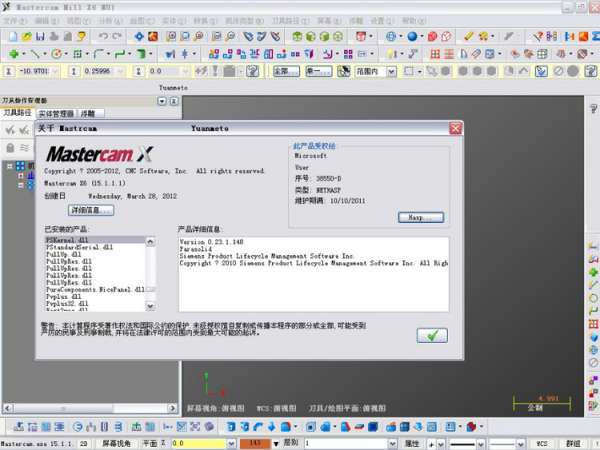Click the Open file folder icon
This screenshot has width=600, height=450.
click(x=27, y=36)
